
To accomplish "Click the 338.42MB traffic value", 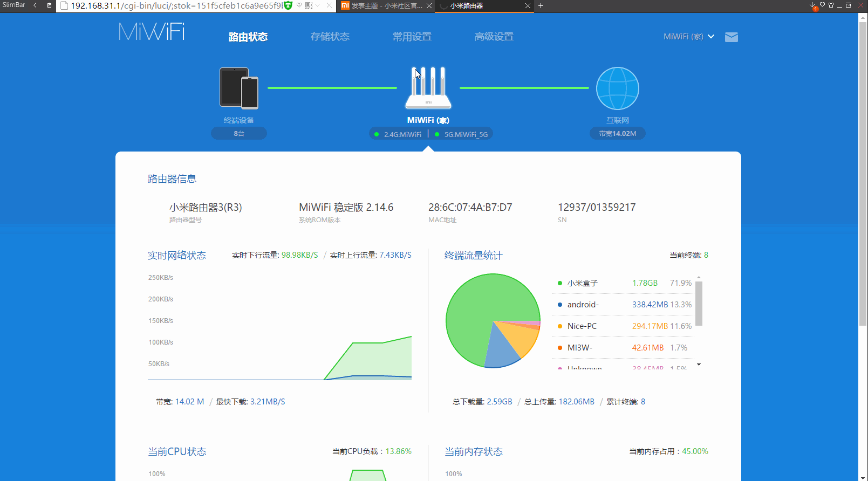I will [x=650, y=305].
